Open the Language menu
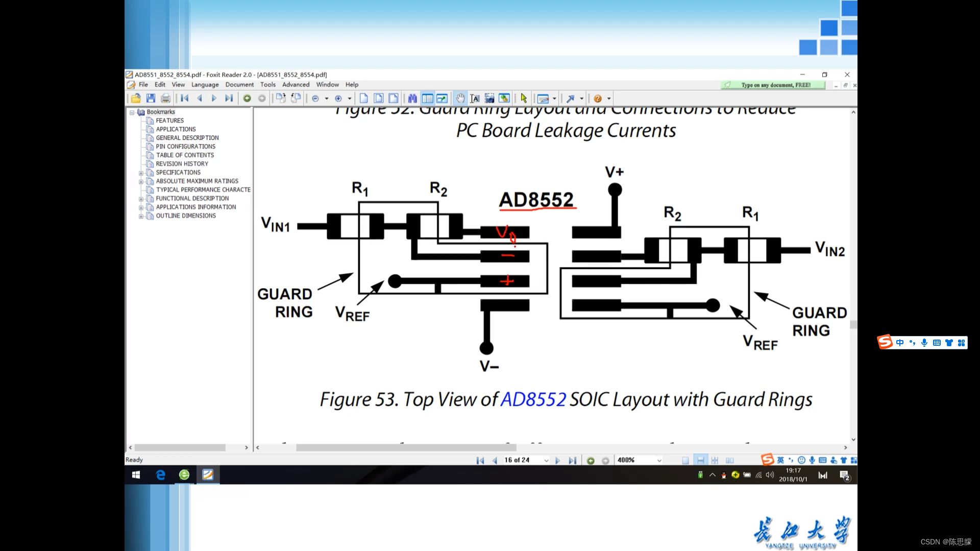This screenshot has width=980, height=551. tap(205, 85)
